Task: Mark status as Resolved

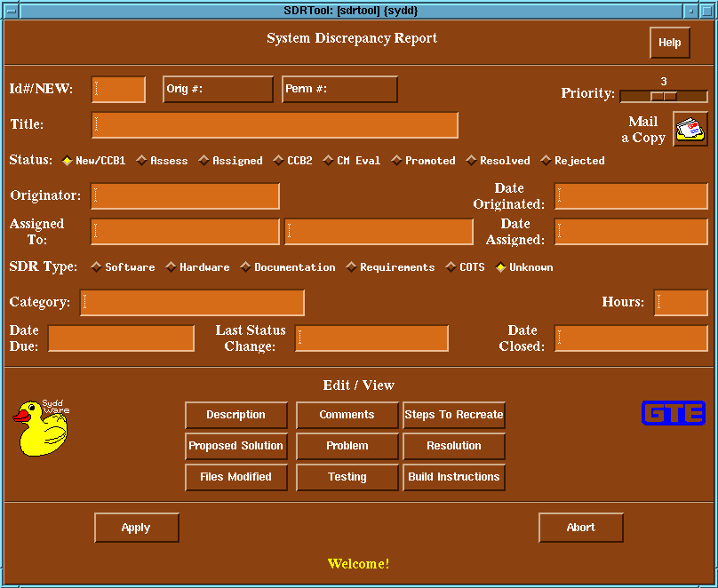Action: coord(498,161)
